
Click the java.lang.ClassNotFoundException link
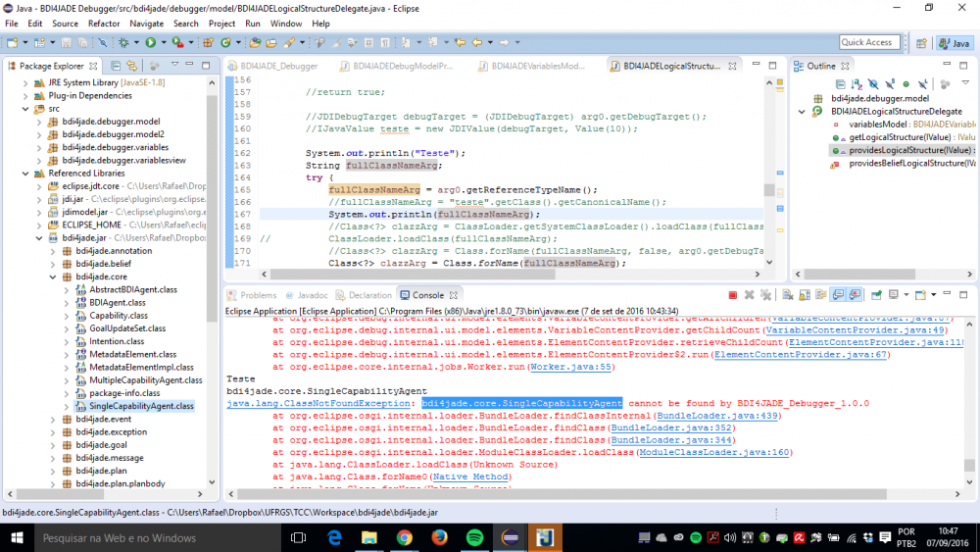(x=321, y=403)
